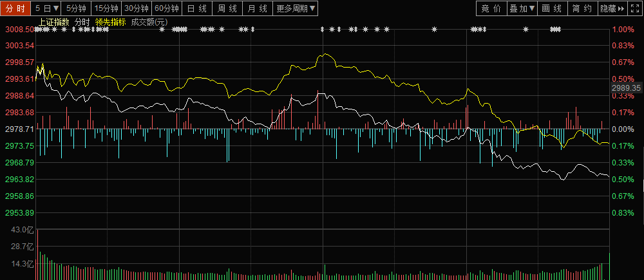Click the green 0.83% percent label
The width and height of the screenshot is (644, 280).
tap(623, 212)
